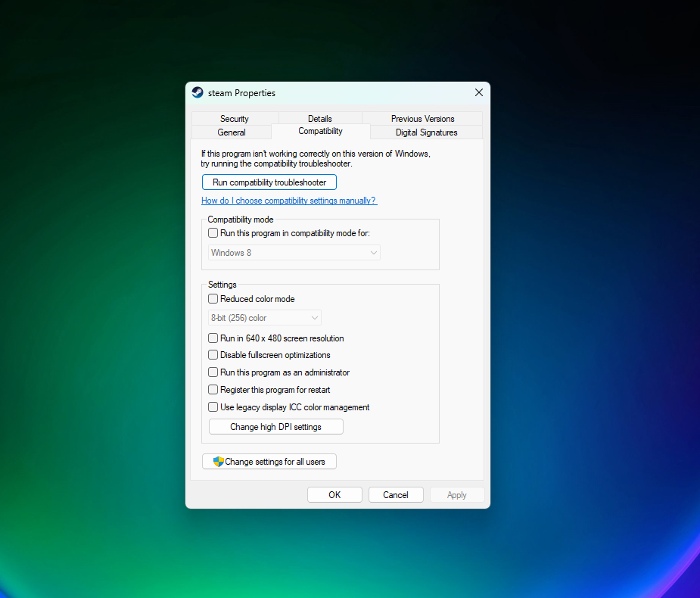Open the Details tab

point(319,118)
